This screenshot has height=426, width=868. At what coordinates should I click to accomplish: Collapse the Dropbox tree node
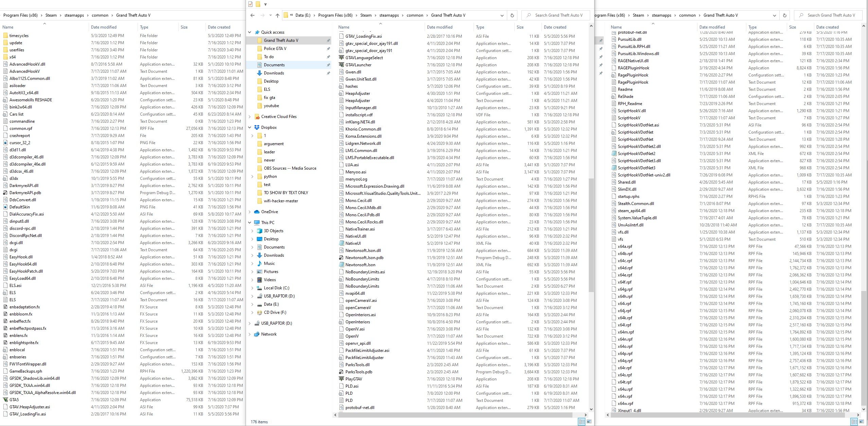pos(250,127)
